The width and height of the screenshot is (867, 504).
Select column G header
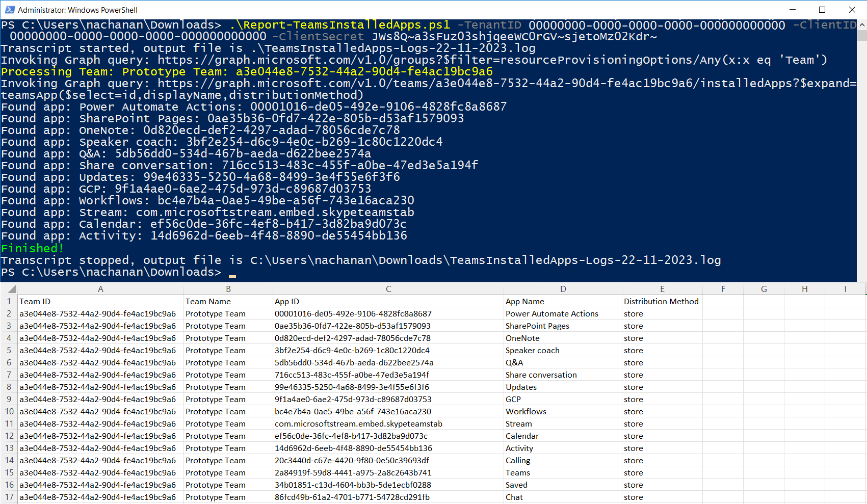tap(764, 289)
